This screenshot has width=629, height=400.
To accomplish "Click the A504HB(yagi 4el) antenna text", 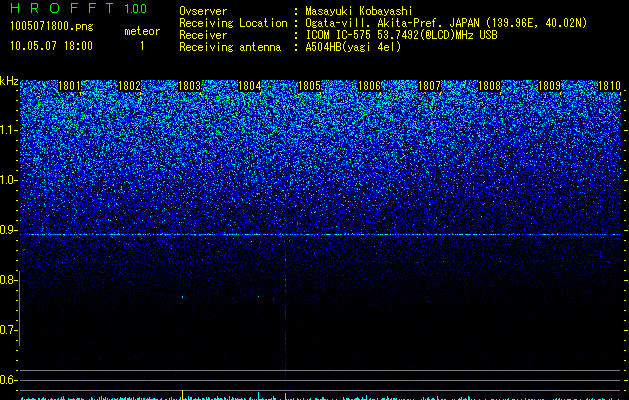I will [353, 47].
